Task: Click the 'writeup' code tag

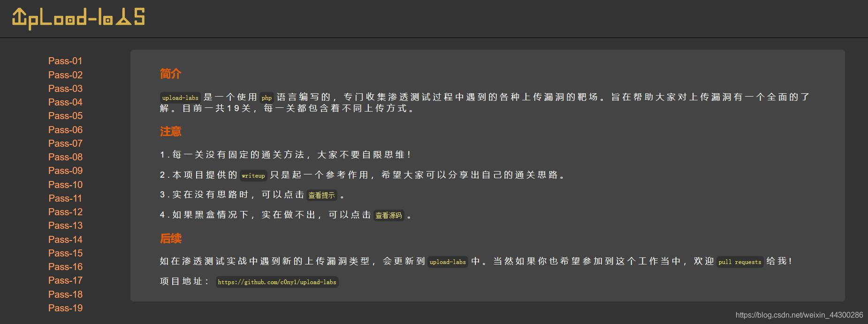Action: [253, 176]
